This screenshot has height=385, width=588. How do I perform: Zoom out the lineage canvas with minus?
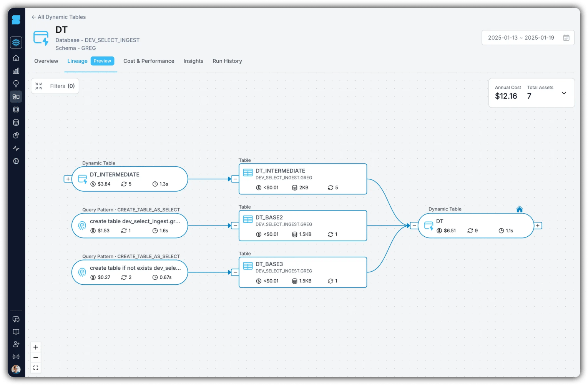coord(36,357)
